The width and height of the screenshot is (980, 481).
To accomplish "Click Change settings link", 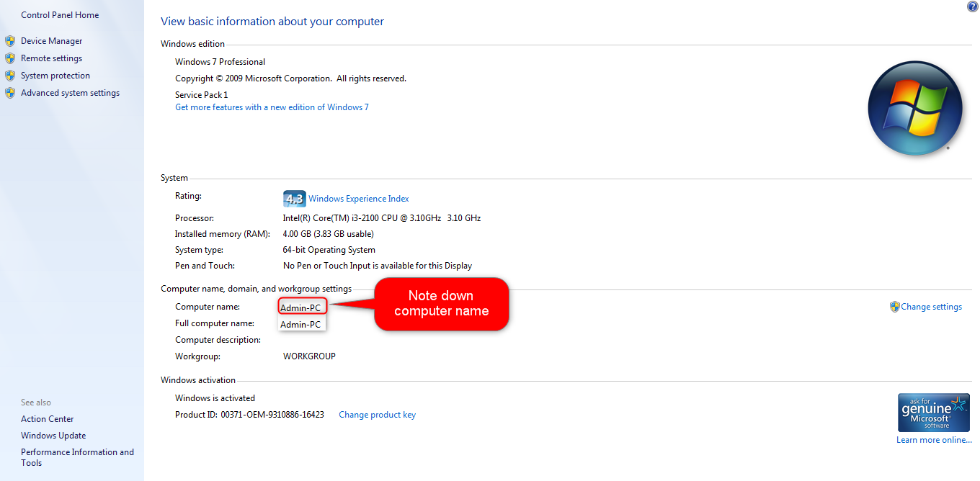I will (932, 307).
